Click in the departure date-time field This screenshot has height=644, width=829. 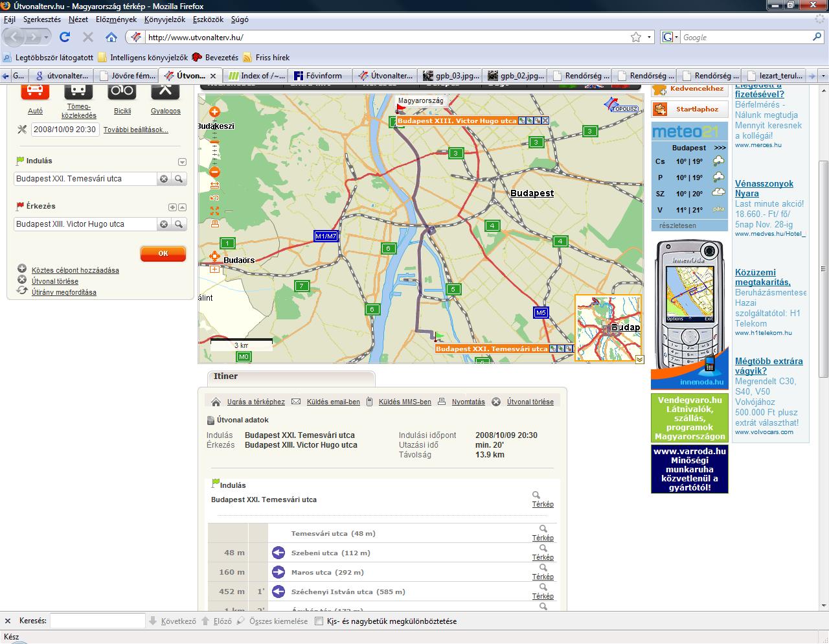(x=65, y=130)
